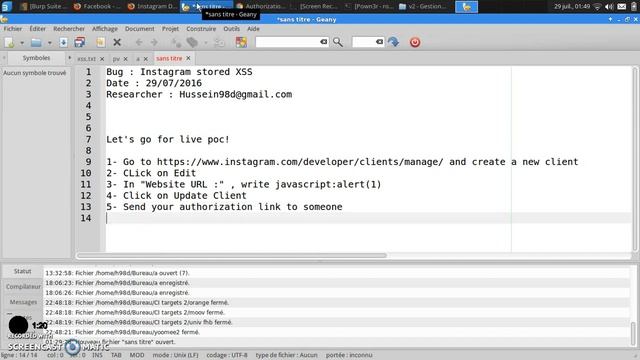Viewport: 640px width, 360px height.
Task: Open the Outils menu
Action: coord(231,29)
